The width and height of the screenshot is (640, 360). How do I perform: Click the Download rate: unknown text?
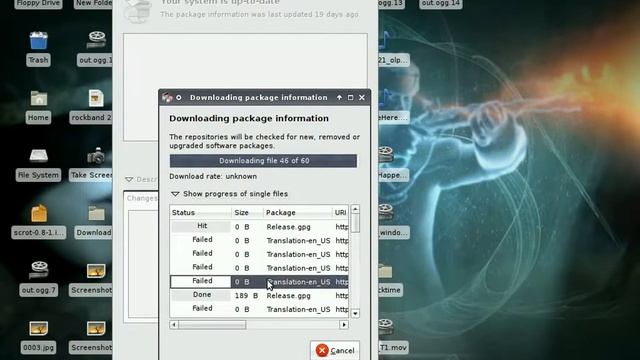[x=213, y=176]
